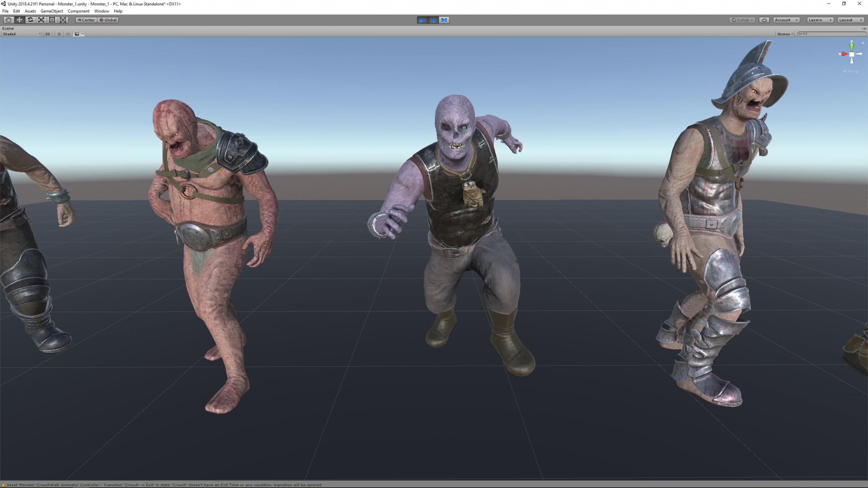
Task: Switch Global handle rotation button
Action: coord(108,20)
